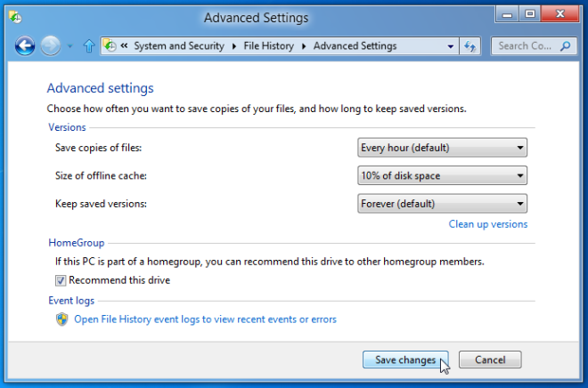Click the Advanced Settings breadcrumb
This screenshot has width=588, height=388.
[x=355, y=45]
